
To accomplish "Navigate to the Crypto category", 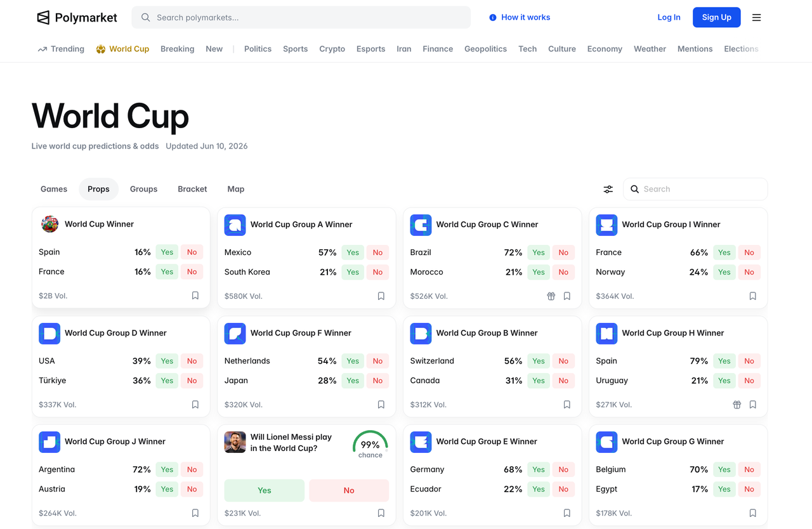I will coord(332,49).
